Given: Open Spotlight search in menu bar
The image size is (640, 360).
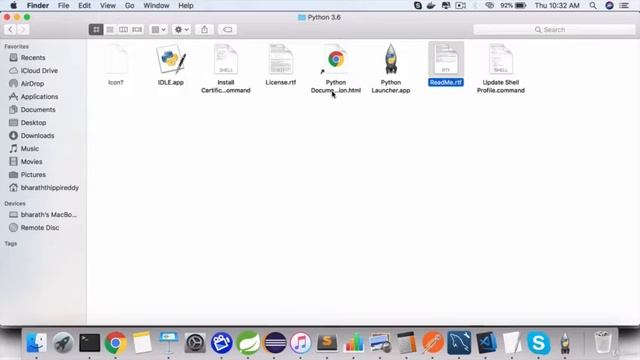Looking at the screenshot, I should (593, 6).
